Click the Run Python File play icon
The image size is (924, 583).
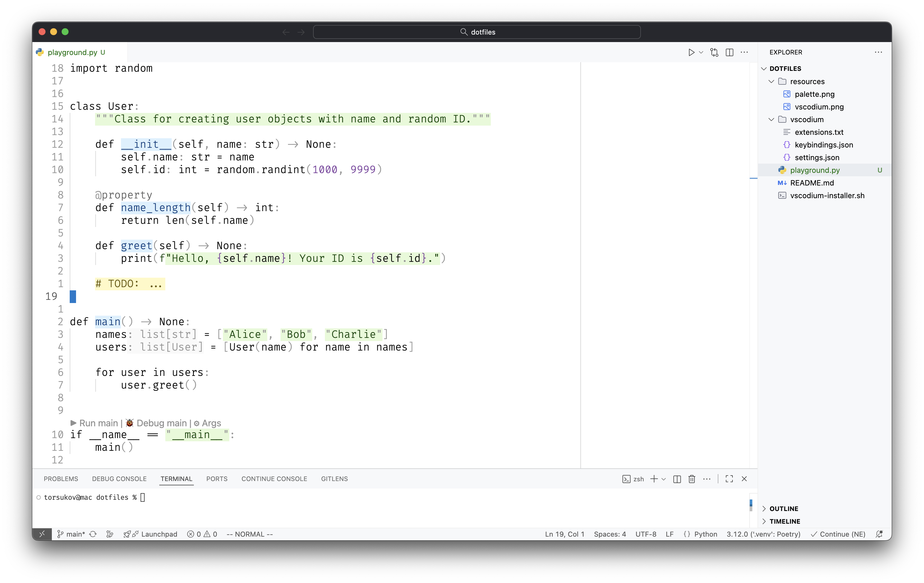pyautogui.click(x=691, y=52)
